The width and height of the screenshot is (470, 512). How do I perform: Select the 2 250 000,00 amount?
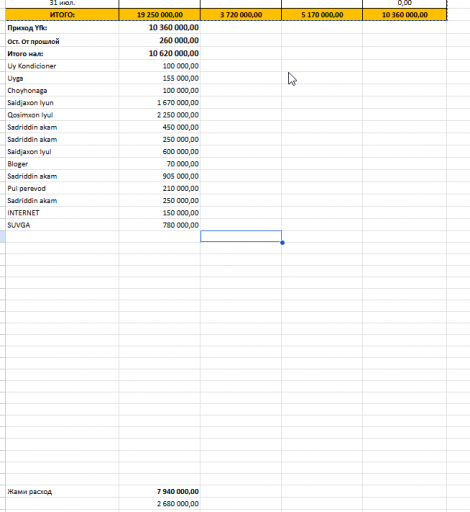click(159, 115)
